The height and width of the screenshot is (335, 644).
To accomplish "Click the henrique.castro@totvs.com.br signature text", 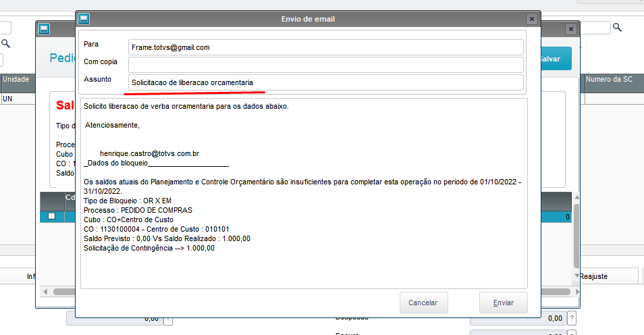I will pyautogui.click(x=149, y=153).
